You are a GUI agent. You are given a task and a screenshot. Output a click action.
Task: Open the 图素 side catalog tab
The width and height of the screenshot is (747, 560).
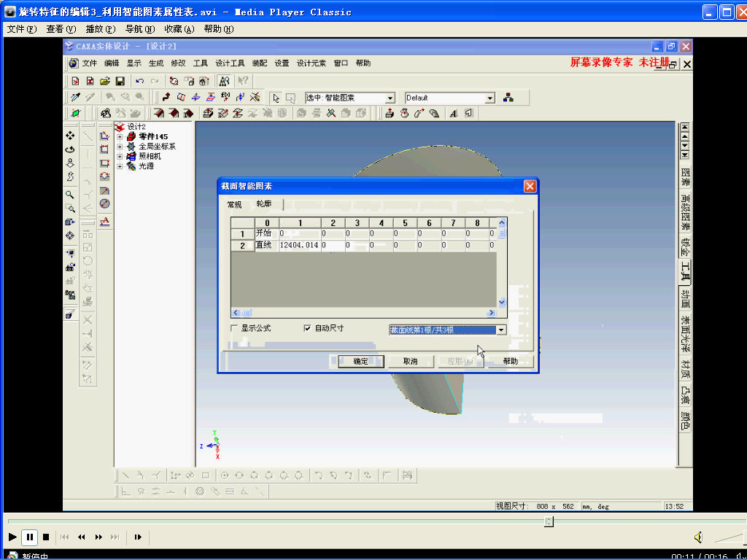(x=684, y=177)
